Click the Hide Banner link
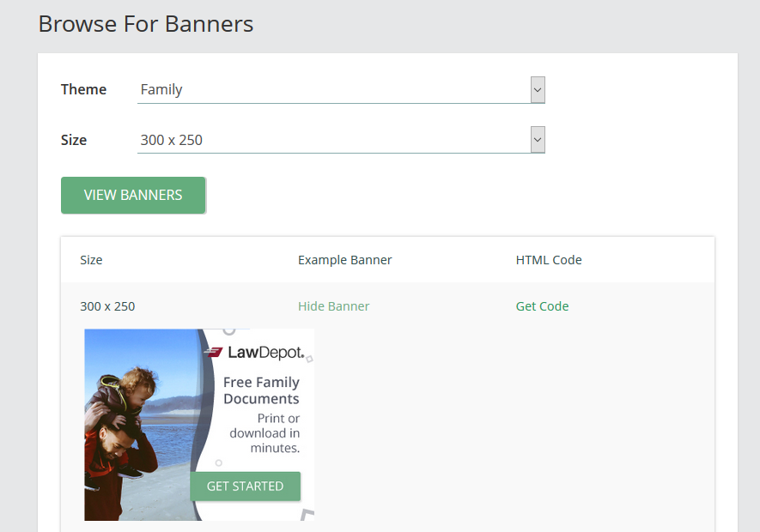 pyautogui.click(x=333, y=306)
